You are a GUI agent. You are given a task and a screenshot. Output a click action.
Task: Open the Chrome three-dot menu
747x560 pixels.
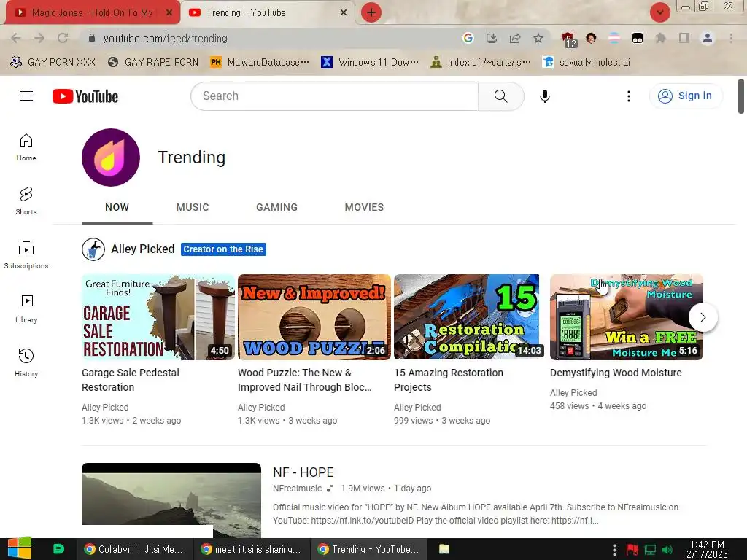pyautogui.click(x=731, y=38)
